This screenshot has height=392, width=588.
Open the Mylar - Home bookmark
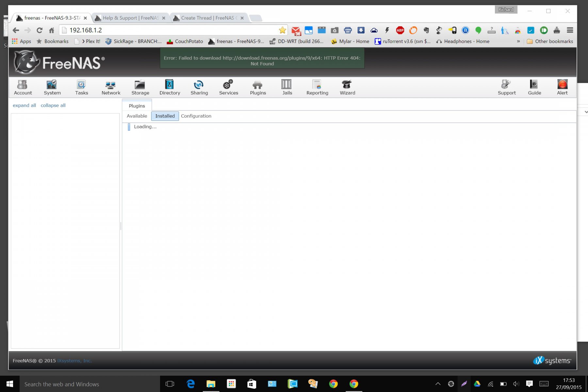[350, 41]
